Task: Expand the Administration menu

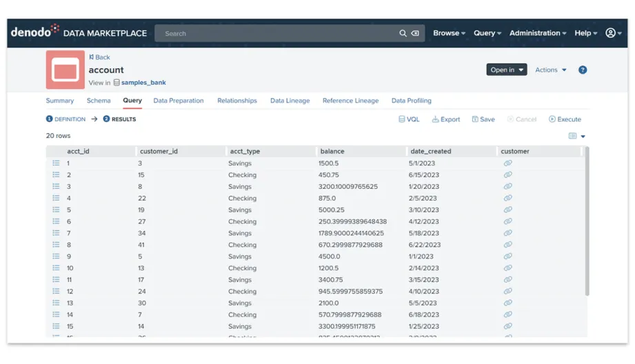Action: [x=538, y=33]
